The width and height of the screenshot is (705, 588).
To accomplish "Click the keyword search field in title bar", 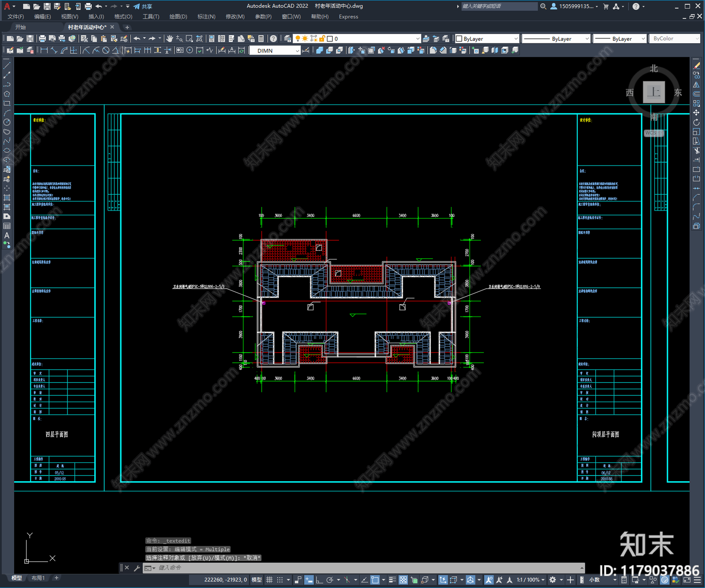I will (499, 6).
